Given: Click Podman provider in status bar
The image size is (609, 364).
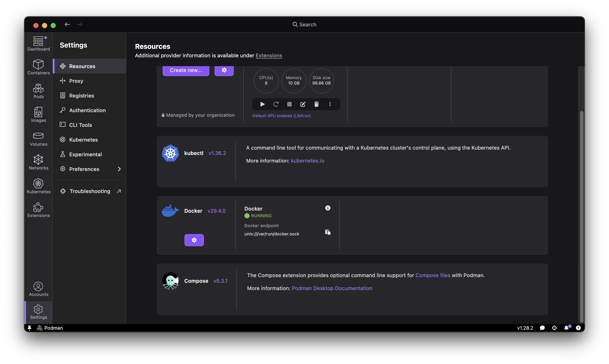Looking at the screenshot, I should tap(50, 328).
